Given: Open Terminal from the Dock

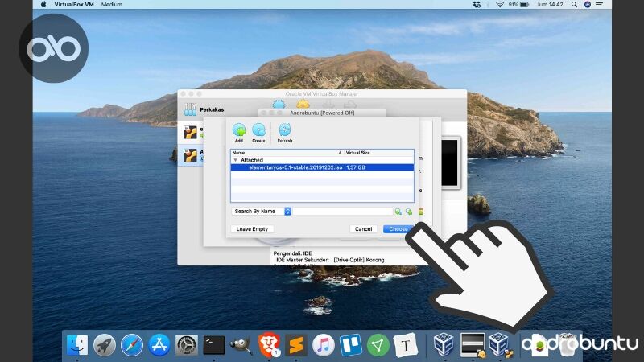Looking at the screenshot, I should (x=214, y=345).
